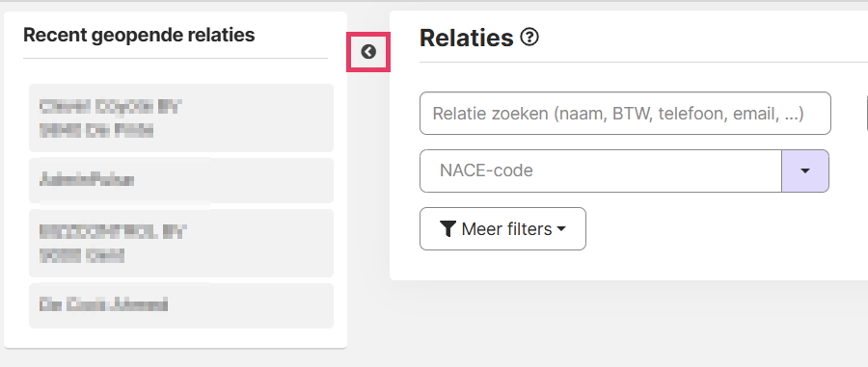Screen dimensions: 868x367
Task: Click the Relaties page heading
Action: pos(467,38)
